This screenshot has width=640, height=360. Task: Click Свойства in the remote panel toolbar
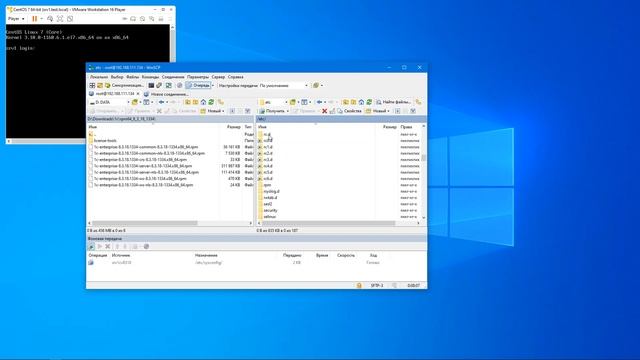coord(349,111)
